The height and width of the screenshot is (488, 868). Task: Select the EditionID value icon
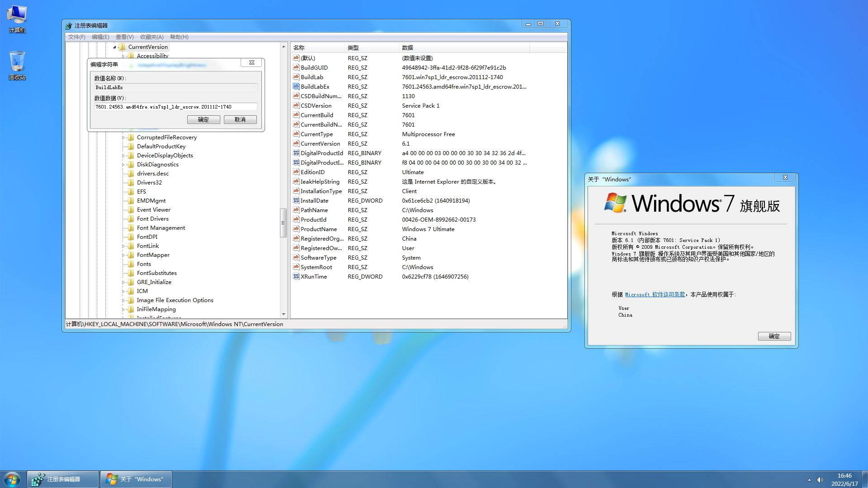296,172
